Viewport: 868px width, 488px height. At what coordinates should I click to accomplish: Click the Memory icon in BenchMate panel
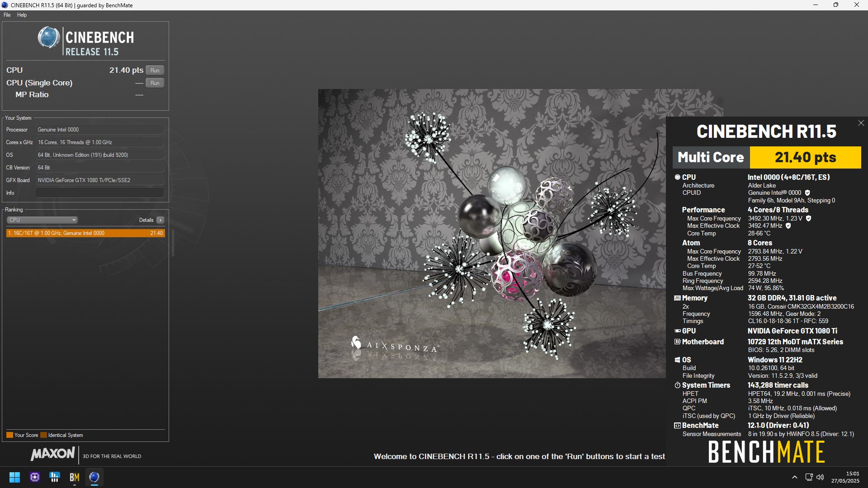click(677, 298)
